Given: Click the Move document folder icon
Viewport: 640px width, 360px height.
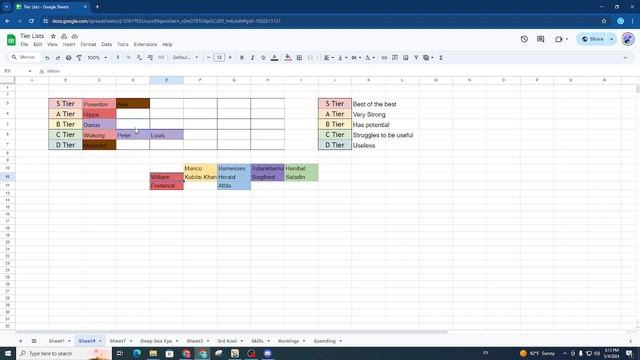Looking at the screenshot, I should pos(64,36).
